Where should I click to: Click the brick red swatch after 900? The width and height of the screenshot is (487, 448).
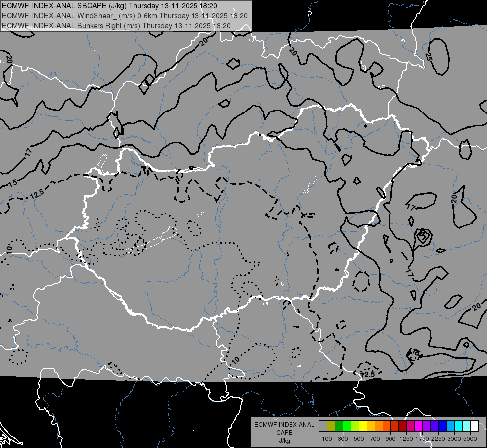tap(395, 426)
